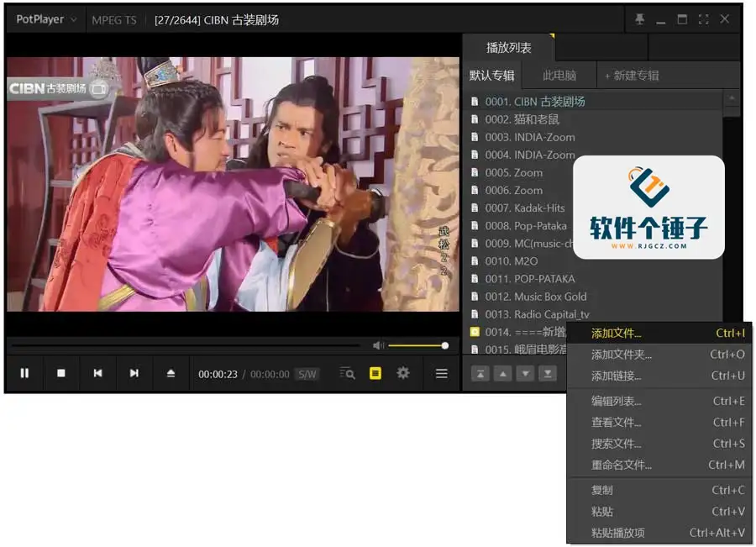Select playlist item 0005. Zoom

coord(519,173)
